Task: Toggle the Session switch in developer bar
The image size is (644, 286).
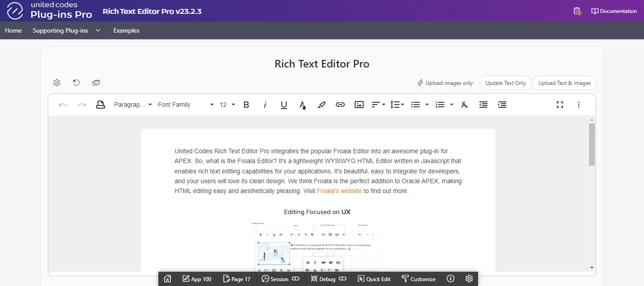Action: point(296,279)
